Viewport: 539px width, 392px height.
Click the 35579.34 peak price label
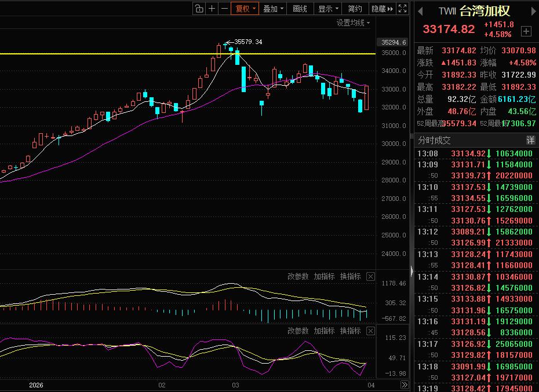[x=248, y=42]
